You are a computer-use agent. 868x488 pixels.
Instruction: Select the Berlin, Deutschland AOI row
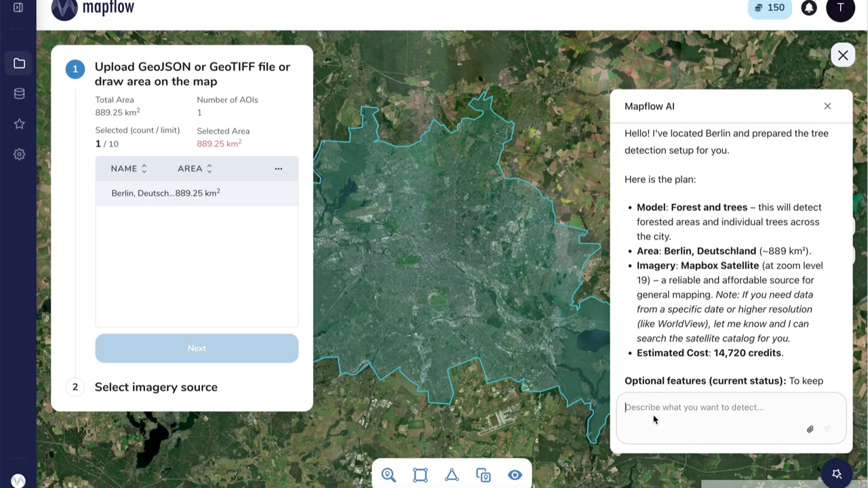click(197, 193)
